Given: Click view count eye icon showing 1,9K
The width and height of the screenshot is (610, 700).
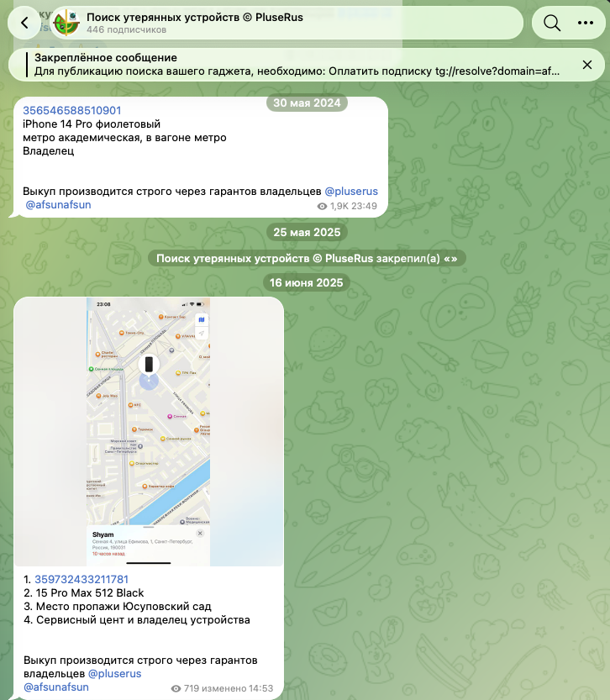Looking at the screenshot, I should [322, 206].
